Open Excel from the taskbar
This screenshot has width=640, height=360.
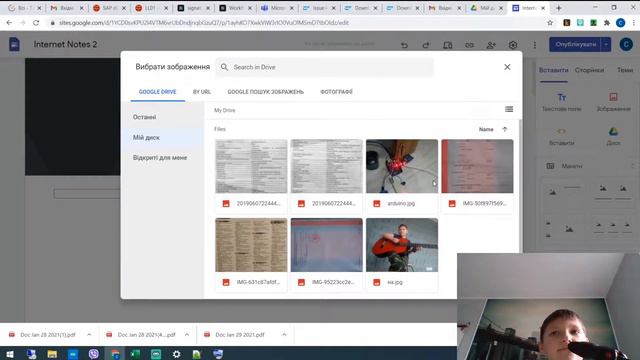[x=135, y=354]
